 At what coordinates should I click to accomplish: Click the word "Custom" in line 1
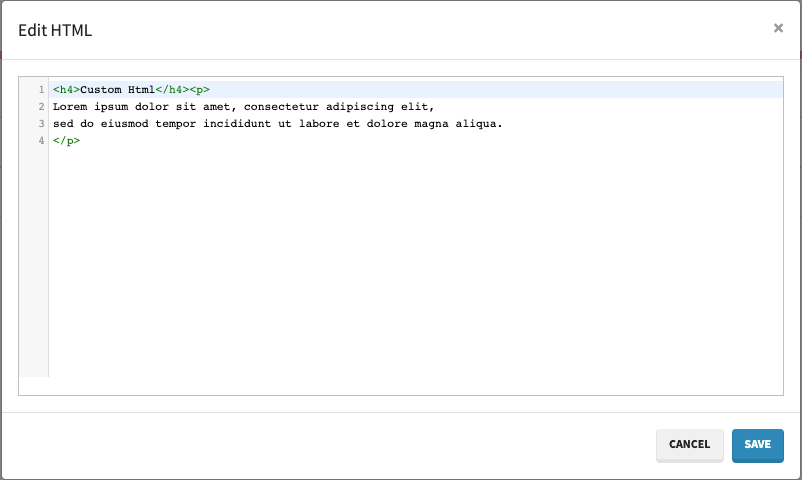[101, 90]
